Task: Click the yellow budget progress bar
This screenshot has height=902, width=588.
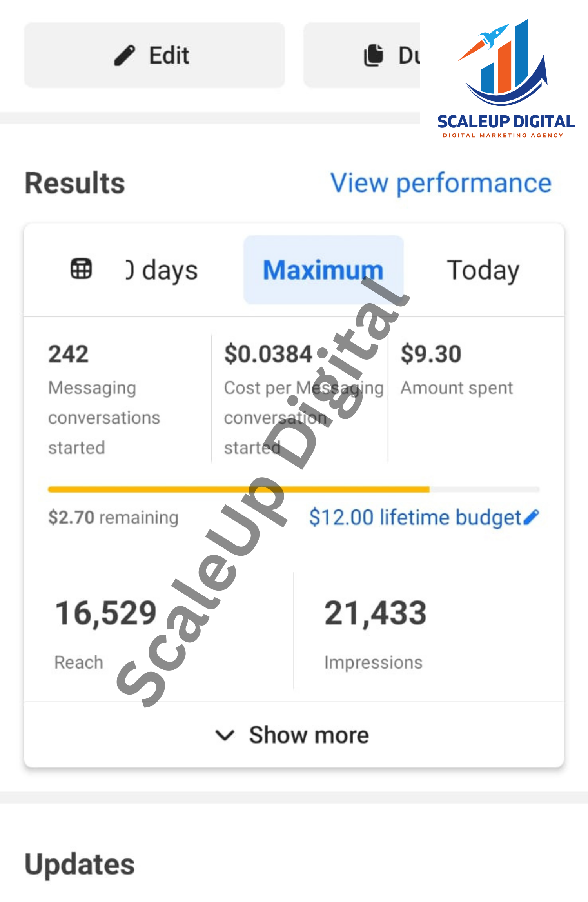Action: (238, 489)
